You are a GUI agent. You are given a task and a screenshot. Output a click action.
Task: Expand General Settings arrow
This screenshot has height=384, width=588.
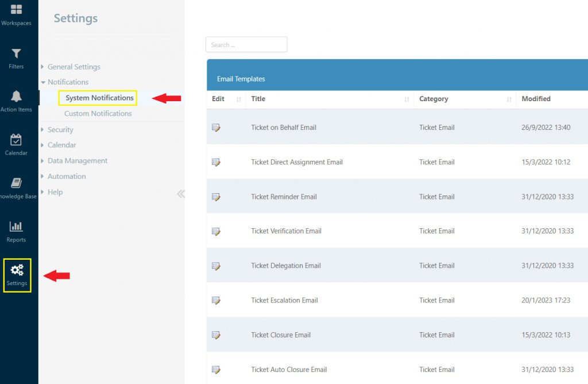(x=42, y=67)
